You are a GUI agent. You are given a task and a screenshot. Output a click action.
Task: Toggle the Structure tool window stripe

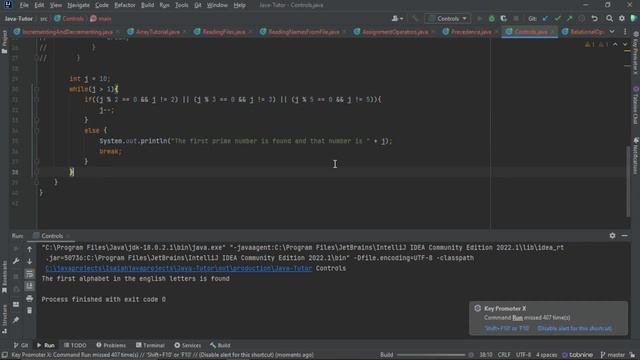pos(4,320)
